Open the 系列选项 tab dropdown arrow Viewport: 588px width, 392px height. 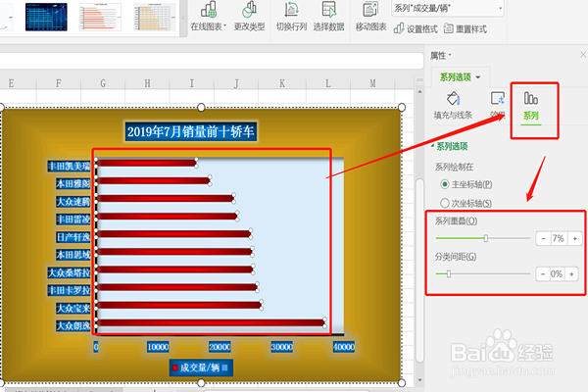[x=478, y=77]
